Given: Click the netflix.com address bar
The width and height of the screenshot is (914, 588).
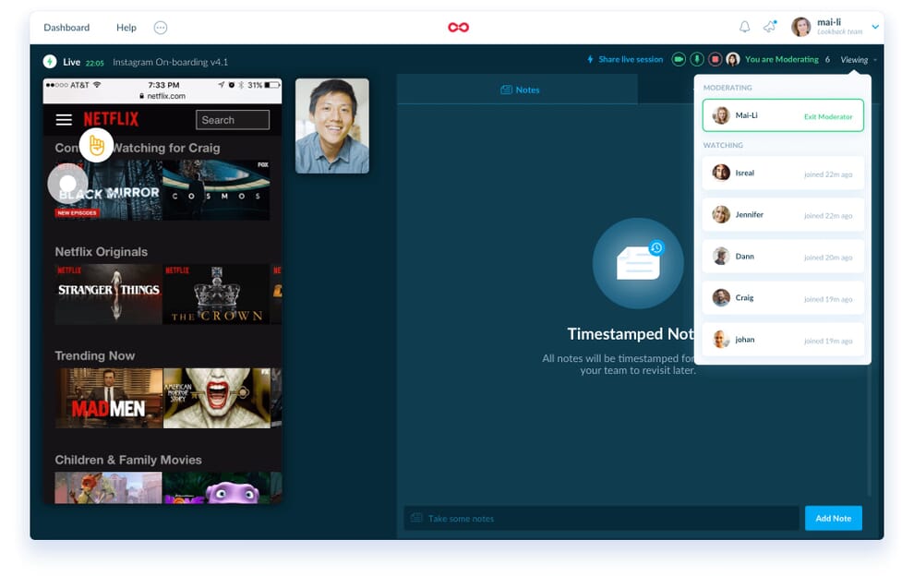Looking at the screenshot, I should click(162, 96).
